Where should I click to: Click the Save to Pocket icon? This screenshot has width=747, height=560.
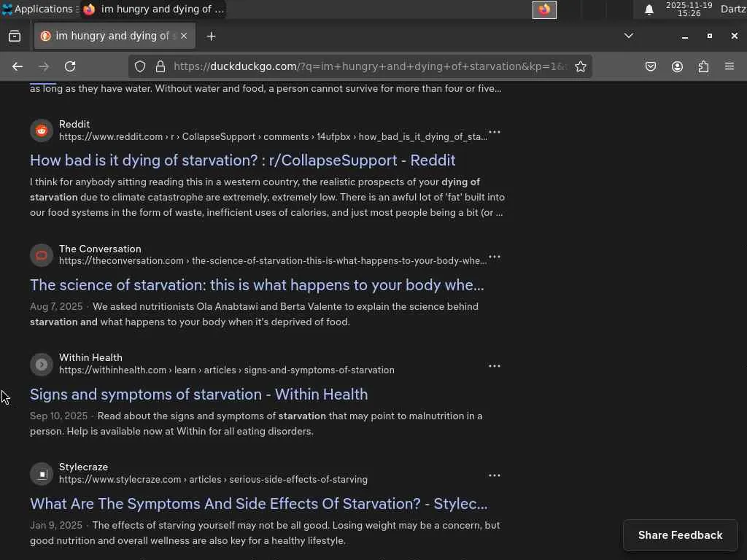[x=651, y=66]
